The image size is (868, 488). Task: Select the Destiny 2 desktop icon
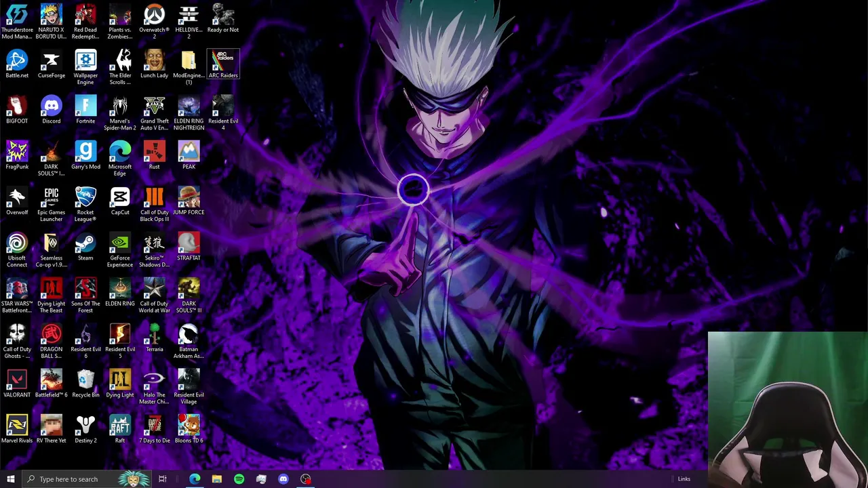pyautogui.click(x=85, y=429)
